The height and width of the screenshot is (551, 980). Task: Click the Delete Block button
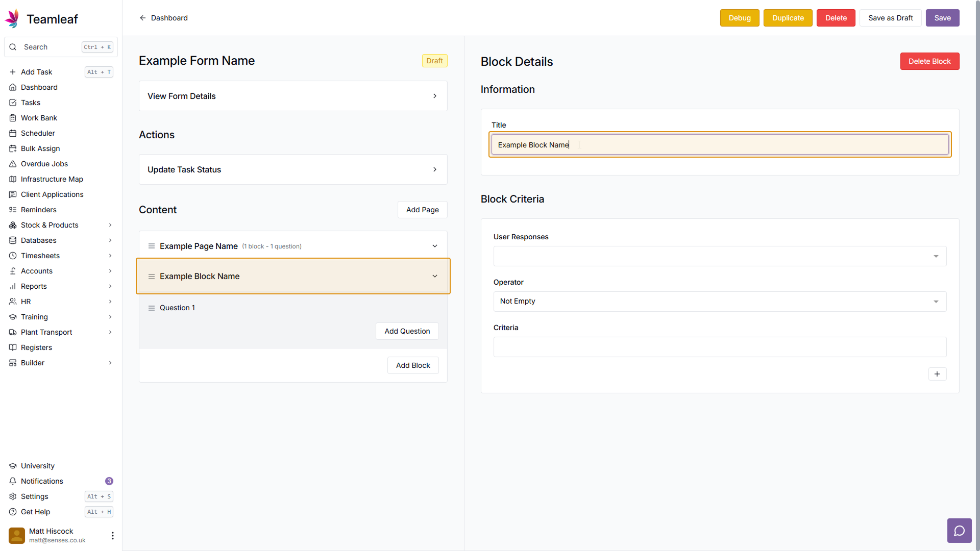click(929, 61)
